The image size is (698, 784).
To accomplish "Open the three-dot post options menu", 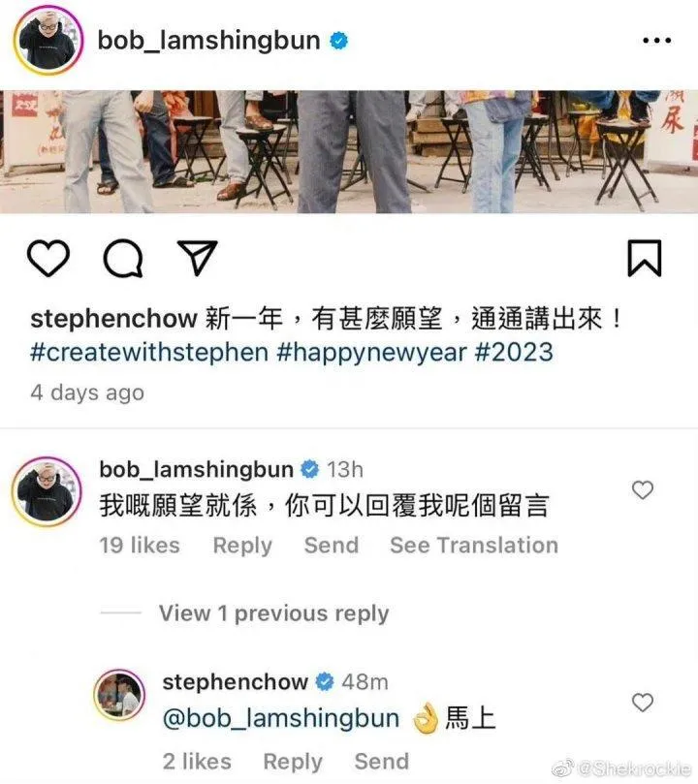I will pyautogui.click(x=656, y=40).
